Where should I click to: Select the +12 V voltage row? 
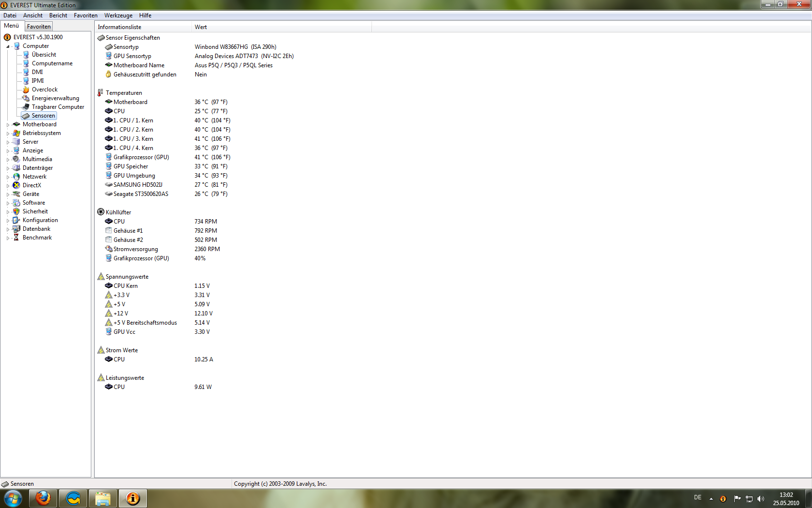tap(234, 314)
